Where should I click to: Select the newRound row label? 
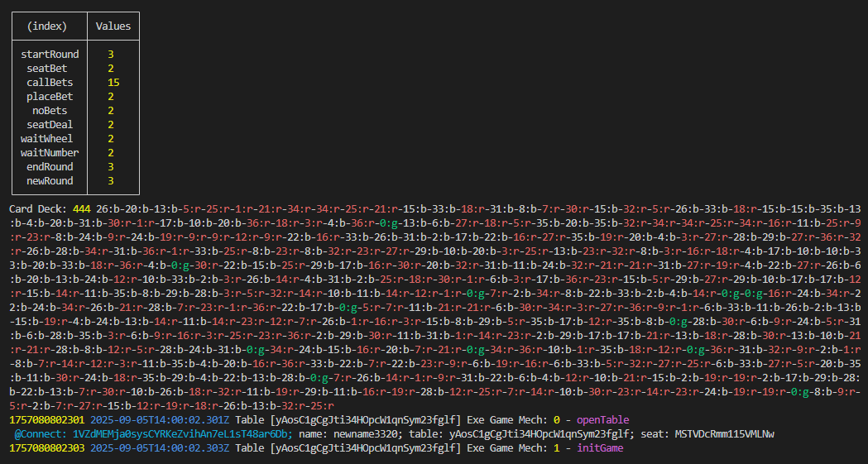pos(50,181)
